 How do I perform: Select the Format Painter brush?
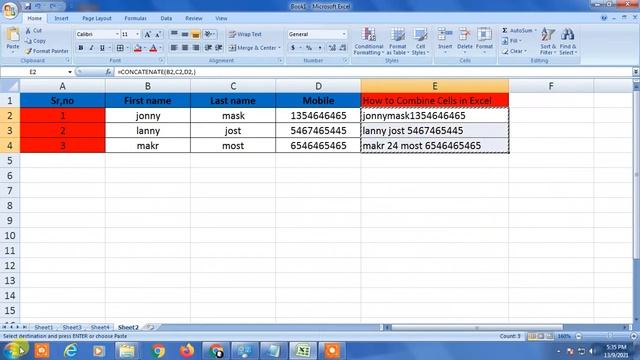tap(28, 51)
